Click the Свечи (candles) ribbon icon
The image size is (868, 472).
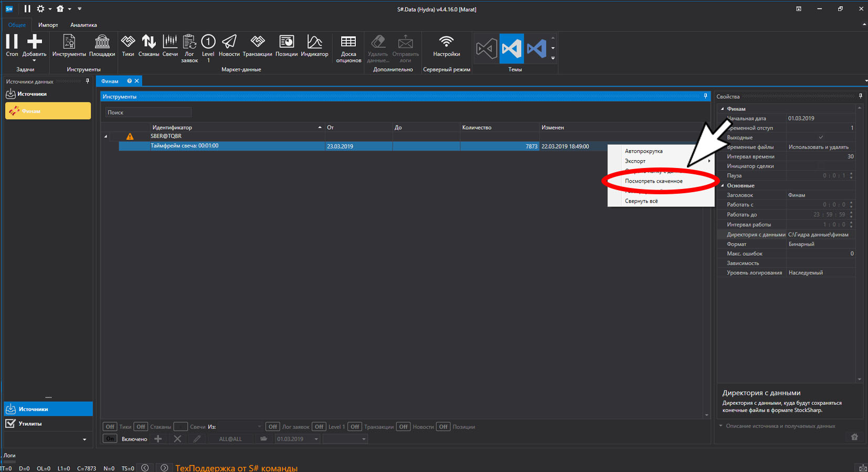click(x=170, y=46)
